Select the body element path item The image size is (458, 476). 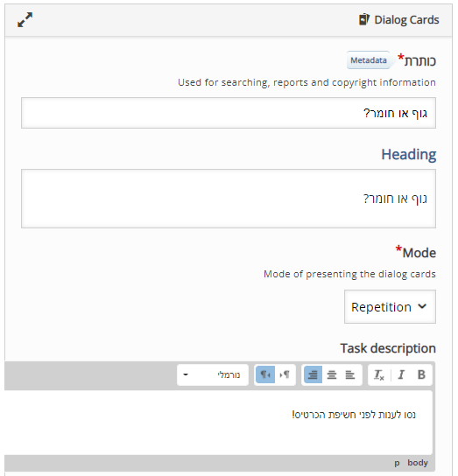coord(417,463)
